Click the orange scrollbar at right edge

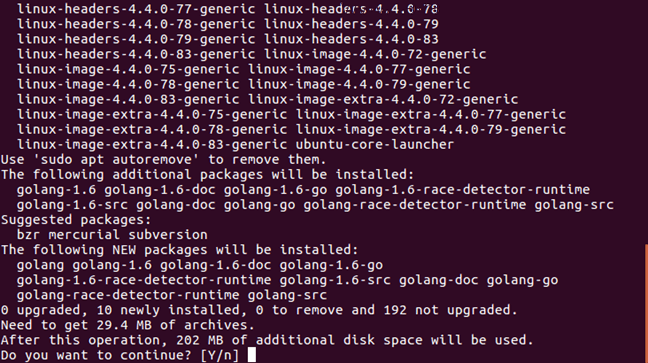(646, 303)
